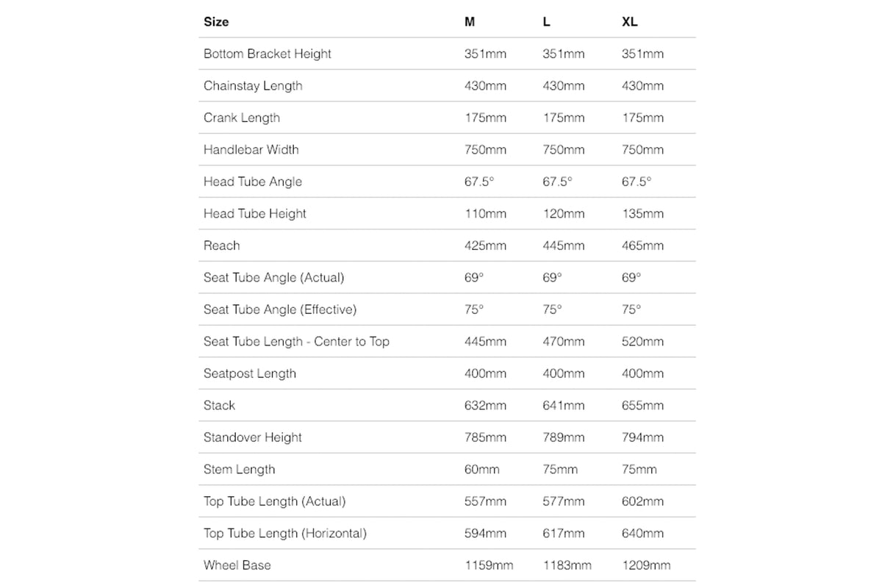The image size is (882, 588).
Task: Select the M size column header
Action: 470,22
